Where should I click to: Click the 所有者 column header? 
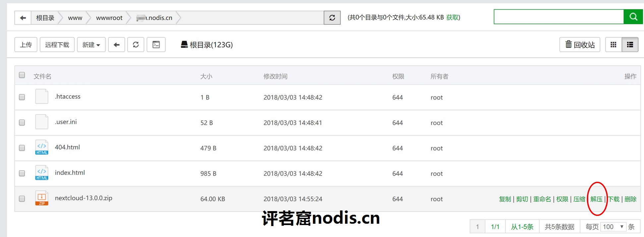[x=439, y=76]
